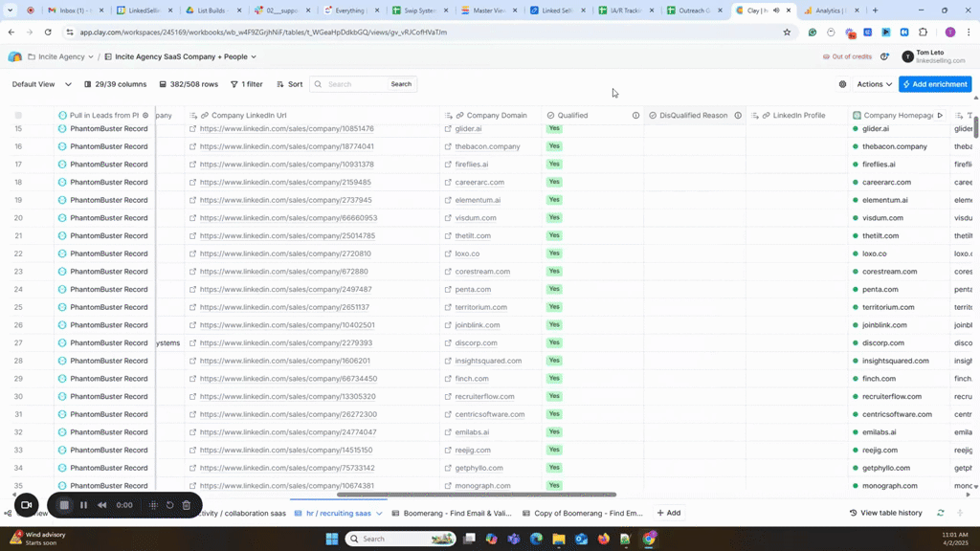This screenshot has height=551, width=980.
Task: Open the fireflies.ai company LinkedIn URL link
Action: 285,165
